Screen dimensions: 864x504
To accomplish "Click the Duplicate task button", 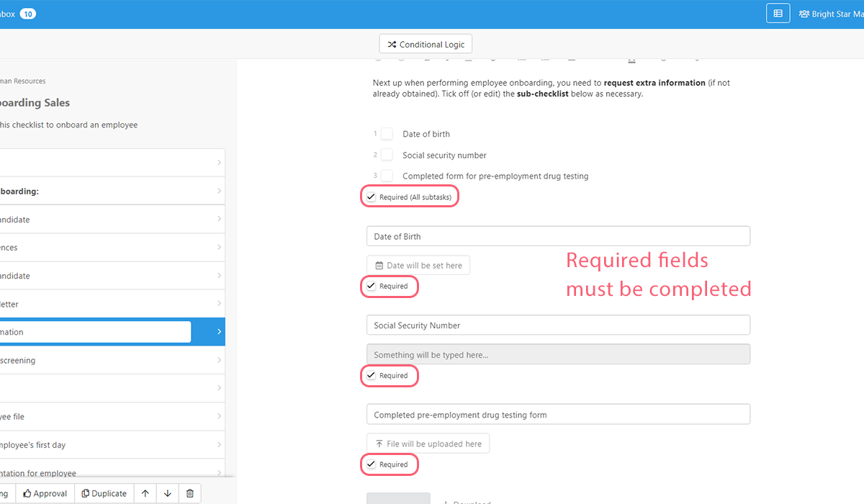I will 104,493.
